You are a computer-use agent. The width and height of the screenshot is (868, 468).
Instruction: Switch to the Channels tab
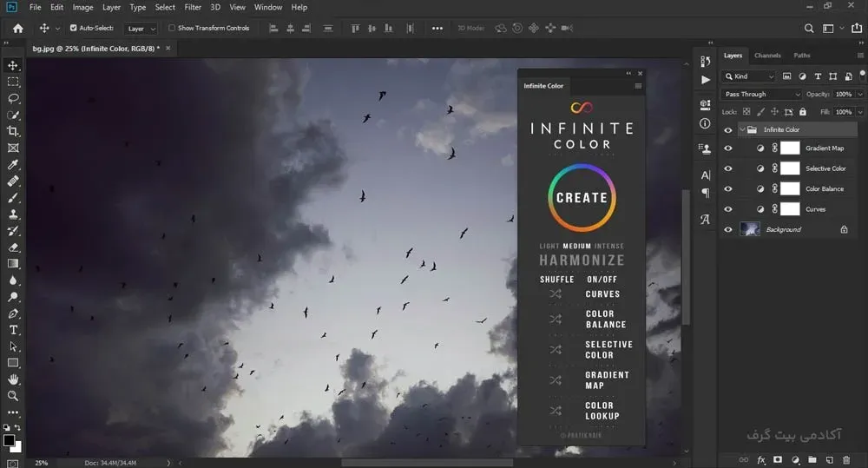[767, 56]
